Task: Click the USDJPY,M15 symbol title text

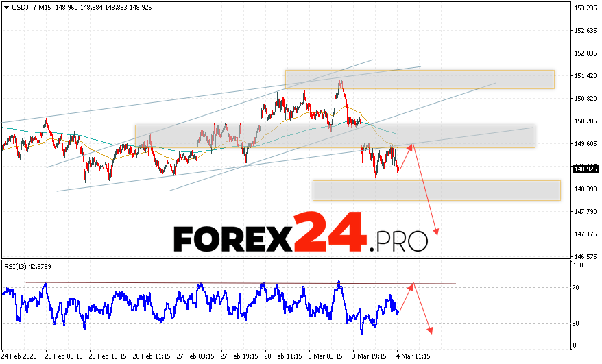Action: pos(31,8)
